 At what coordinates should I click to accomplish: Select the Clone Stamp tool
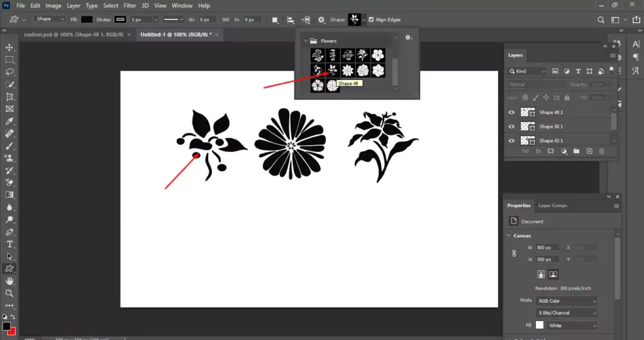click(x=9, y=158)
